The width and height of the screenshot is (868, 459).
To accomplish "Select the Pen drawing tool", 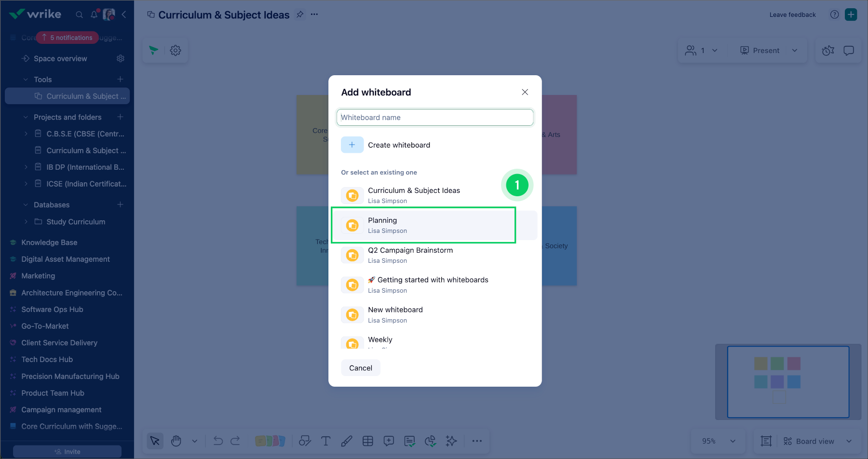I will 347,441.
